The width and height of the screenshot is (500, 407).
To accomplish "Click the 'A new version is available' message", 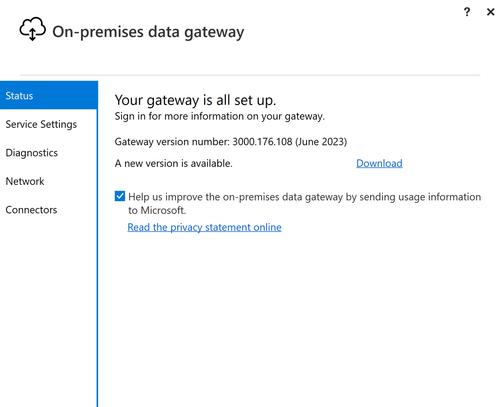I will click(173, 163).
